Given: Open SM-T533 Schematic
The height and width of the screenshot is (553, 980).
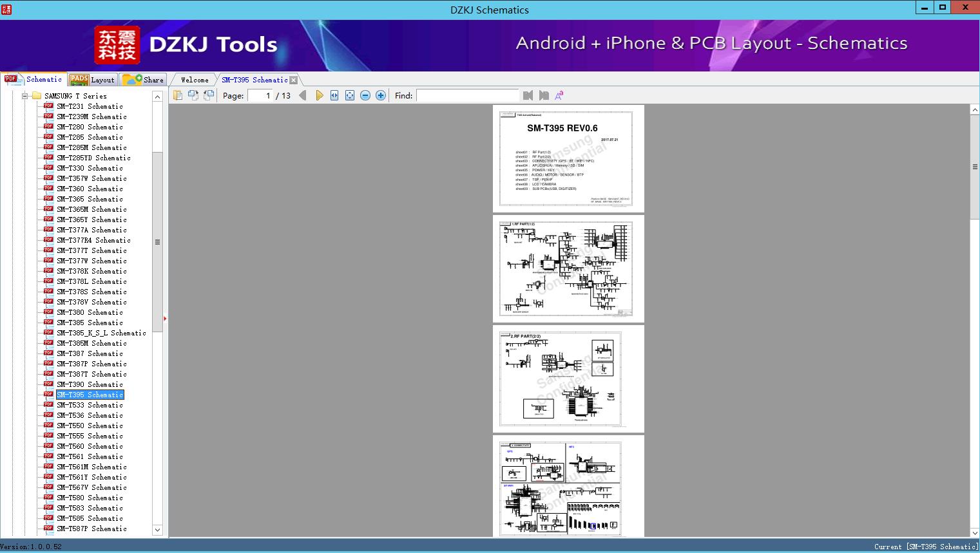Looking at the screenshot, I should 90,405.
